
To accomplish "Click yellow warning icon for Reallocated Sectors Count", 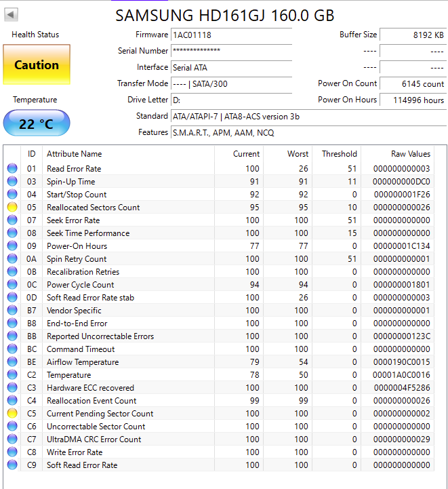I will click(x=12, y=207).
